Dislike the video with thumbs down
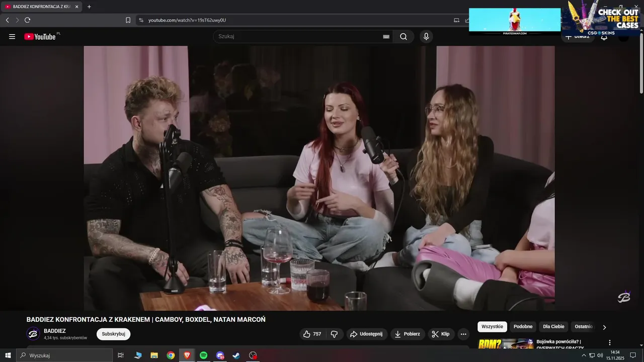Screen dimensions: 644x362 point(334,334)
